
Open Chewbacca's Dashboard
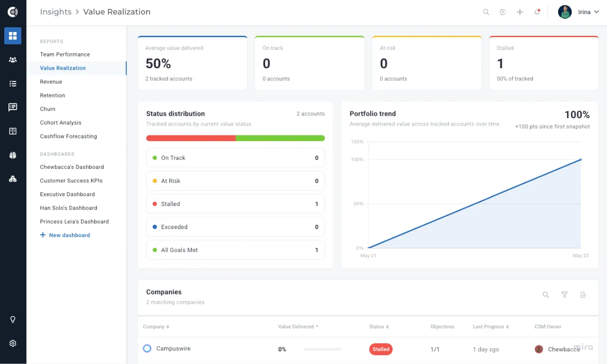pyautogui.click(x=72, y=167)
